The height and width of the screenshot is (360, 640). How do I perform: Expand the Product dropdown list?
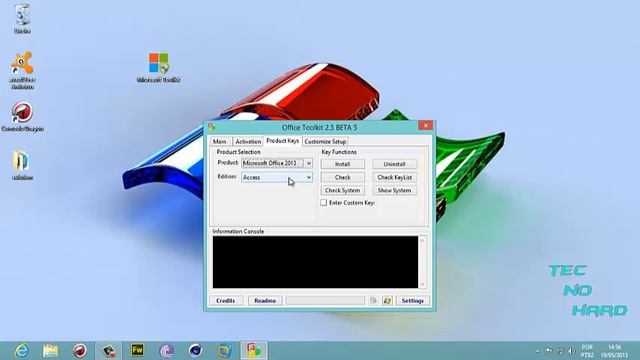pos(309,163)
